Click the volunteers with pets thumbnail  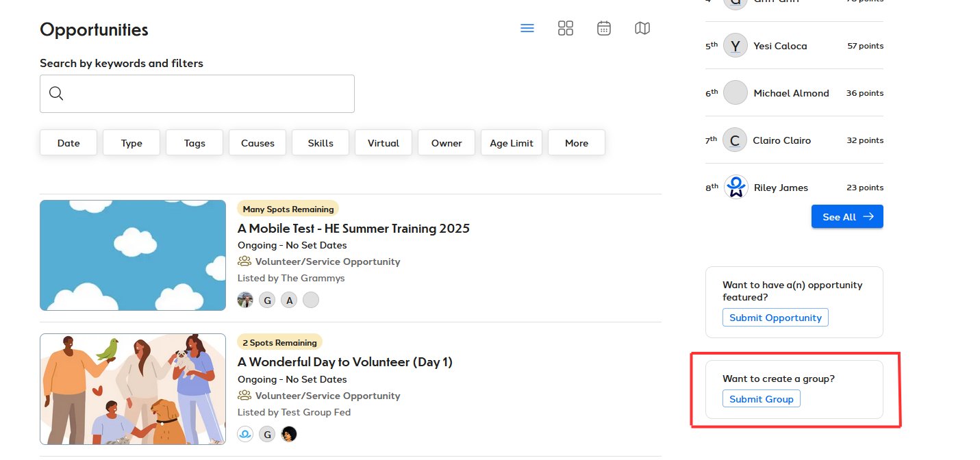click(x=133, y=389)
